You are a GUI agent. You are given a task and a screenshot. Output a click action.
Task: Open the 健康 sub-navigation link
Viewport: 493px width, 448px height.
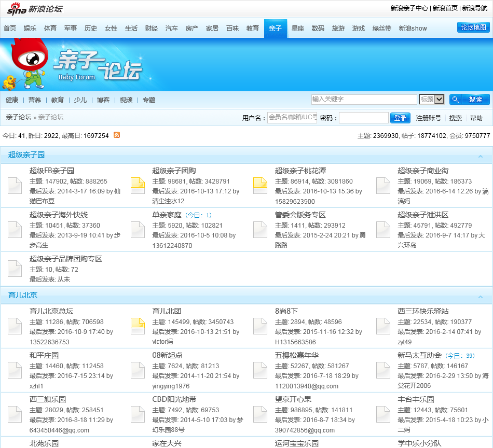[x=12, y=100]
